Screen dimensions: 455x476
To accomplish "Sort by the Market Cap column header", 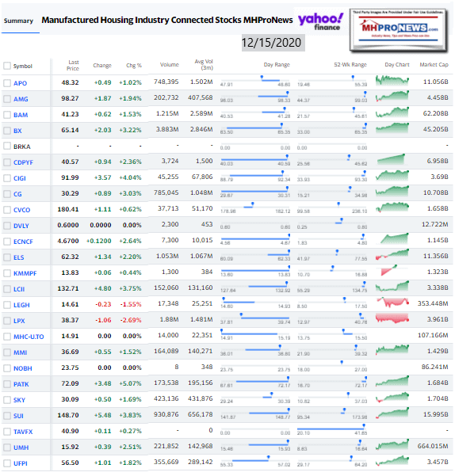I will click(x=434, y=65).
